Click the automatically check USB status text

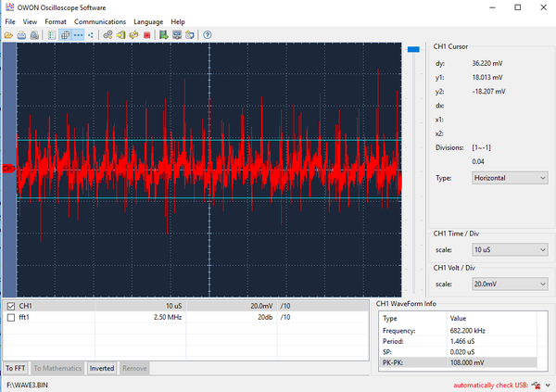pyautogui.click(x=491, y=386)
